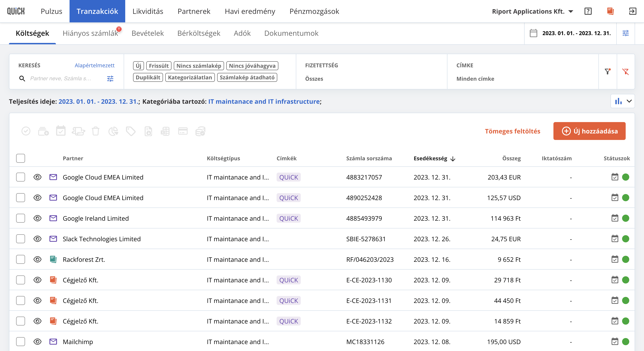Viewport: 644px width, 351px height.
Task: Click the pie chart categorize toolbar icon
Action: (113, 131)
